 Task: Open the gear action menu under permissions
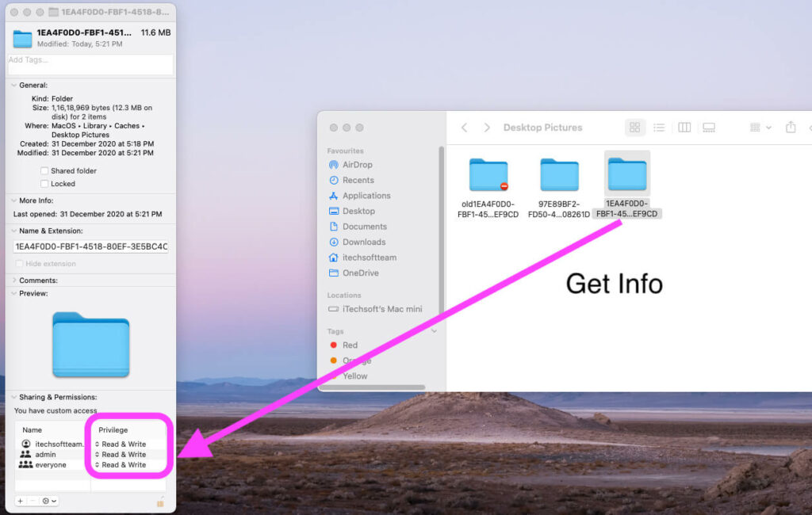pos(45,501)
